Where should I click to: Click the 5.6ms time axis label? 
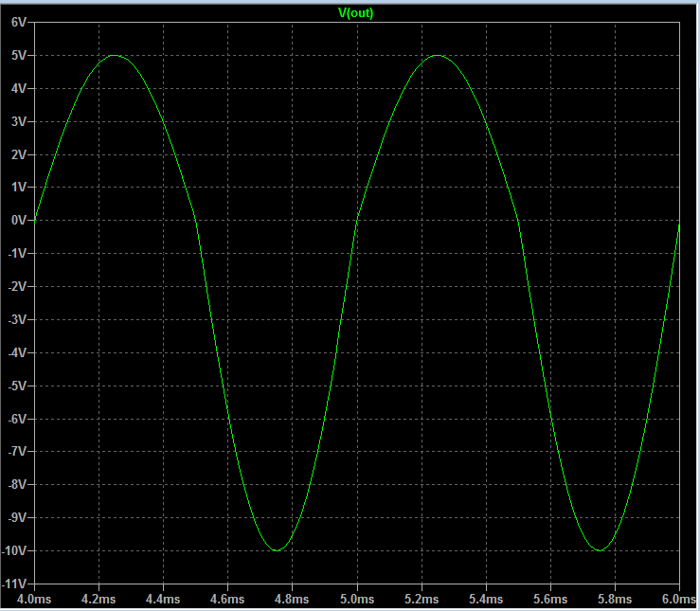[x=550, y=599]
